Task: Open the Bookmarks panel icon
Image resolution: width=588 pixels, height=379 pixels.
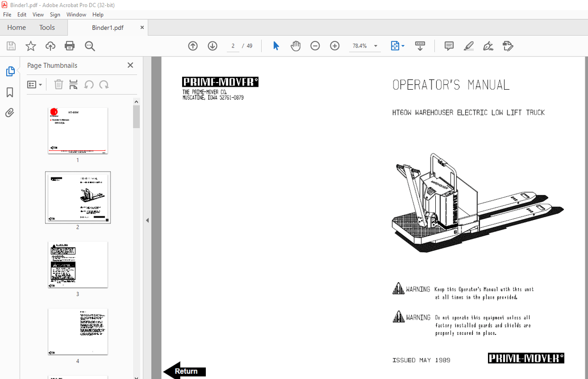Action: [10, 92]
